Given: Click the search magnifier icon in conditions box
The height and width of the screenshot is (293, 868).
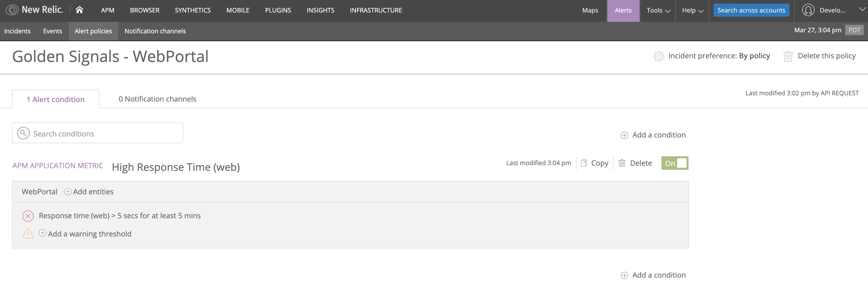Looking at the screenshot, I should pos(23,133).
